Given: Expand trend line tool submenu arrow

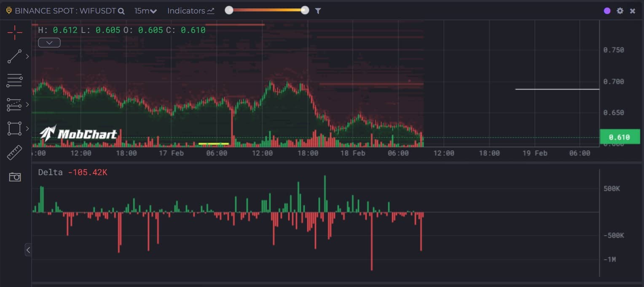Looking at the screenshot, I should (x=28, y=57).
